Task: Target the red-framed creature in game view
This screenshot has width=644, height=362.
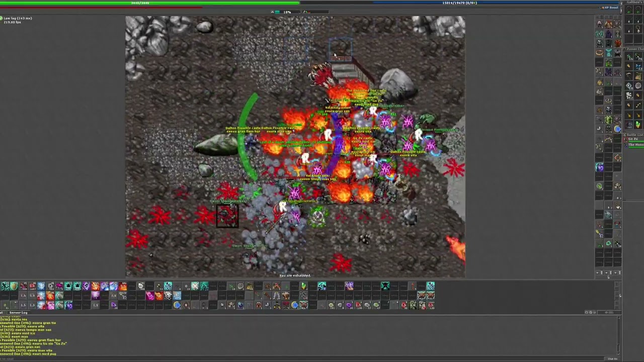Action: [227, 216]
